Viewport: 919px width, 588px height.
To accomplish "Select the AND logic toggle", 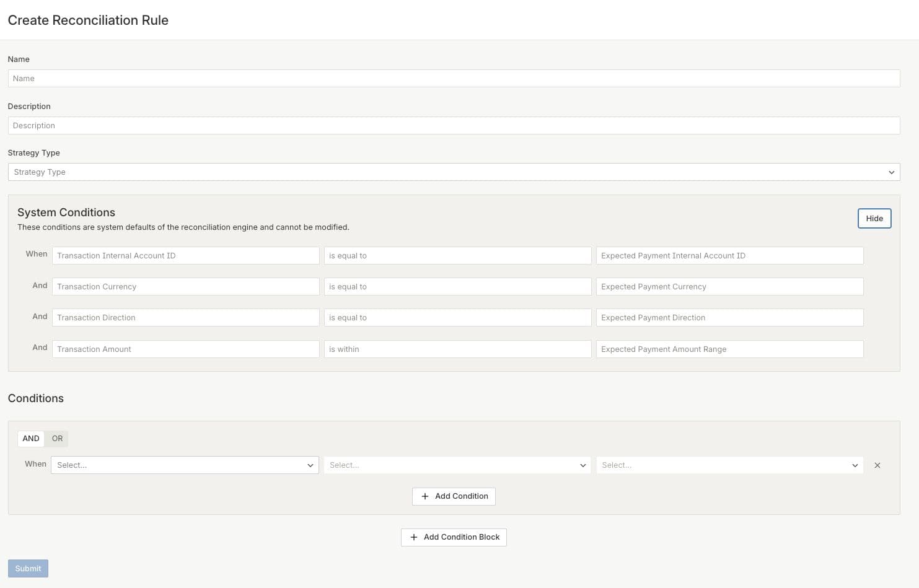I will point(31,439).
